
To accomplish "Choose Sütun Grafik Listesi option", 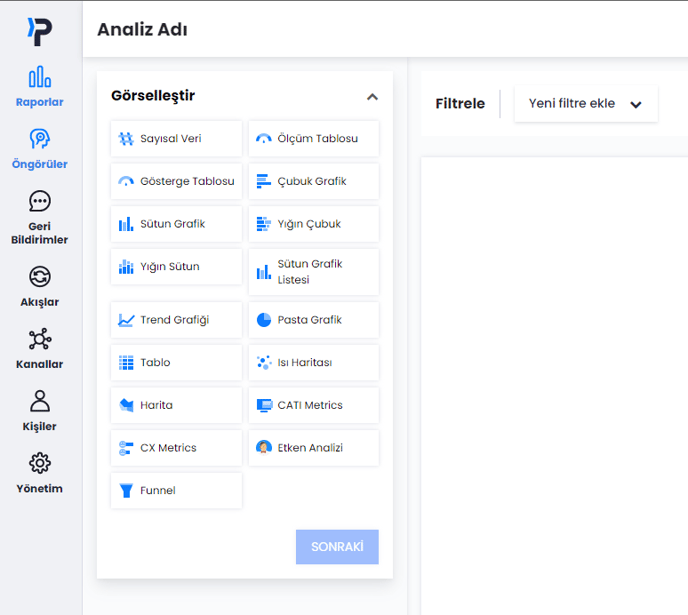I will (313, 272).
